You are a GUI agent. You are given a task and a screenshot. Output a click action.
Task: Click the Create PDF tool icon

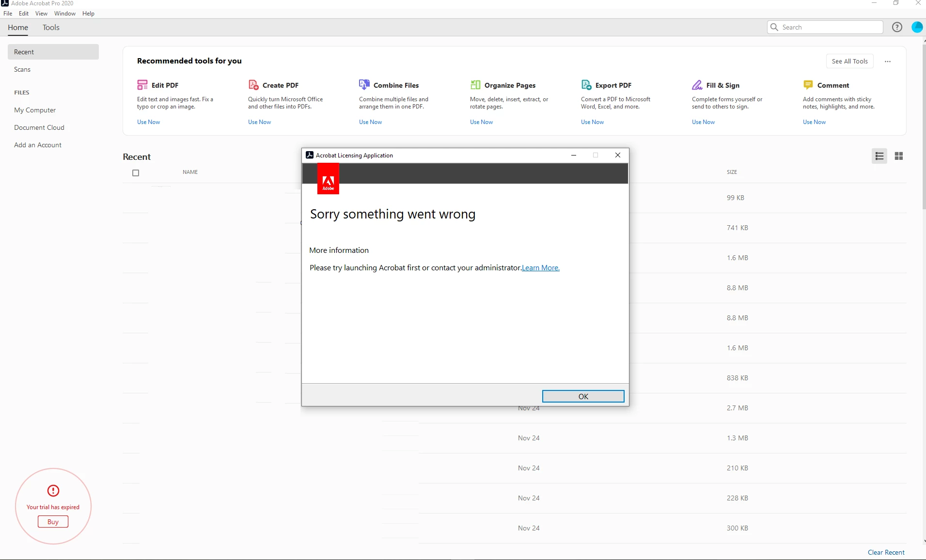coord(253,85)
